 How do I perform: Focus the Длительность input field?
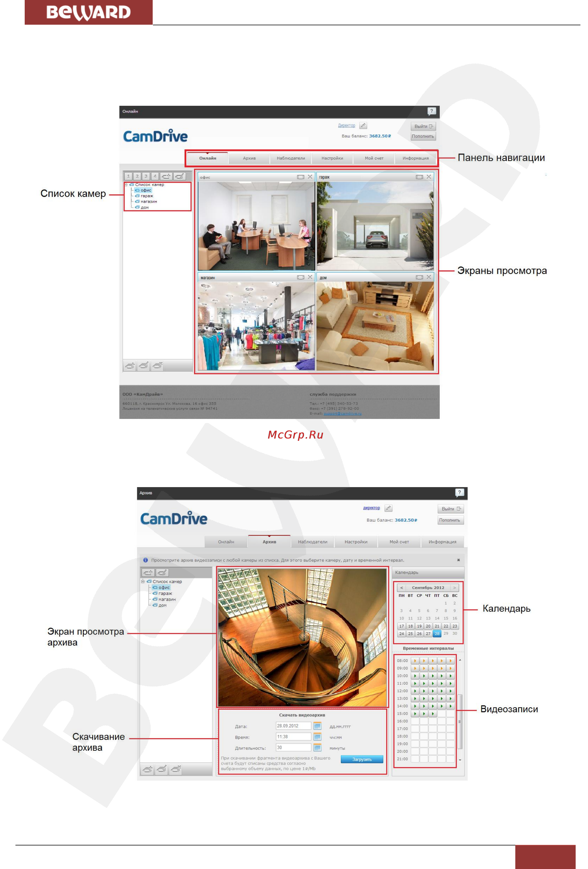click(x=293, y=748)
